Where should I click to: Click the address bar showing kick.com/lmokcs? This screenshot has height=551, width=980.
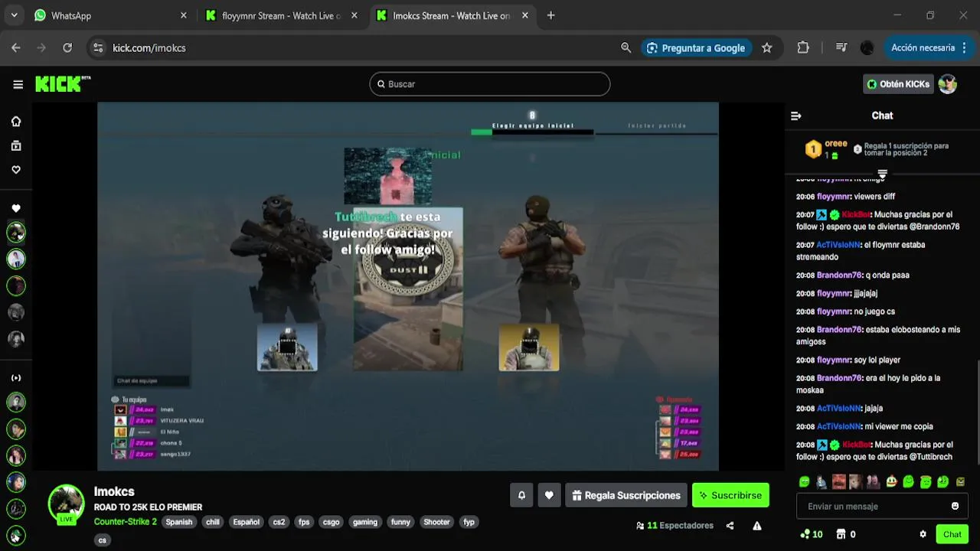point(360,47)
